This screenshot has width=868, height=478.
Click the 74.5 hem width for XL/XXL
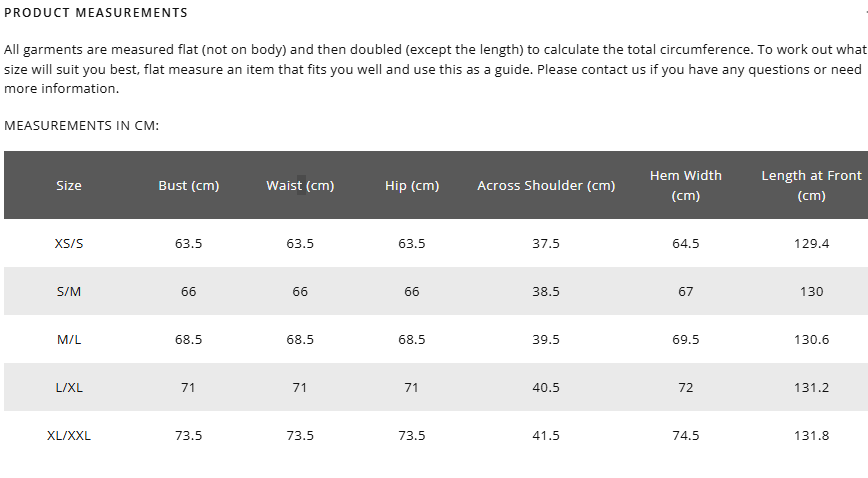click(x=686, y=435)
